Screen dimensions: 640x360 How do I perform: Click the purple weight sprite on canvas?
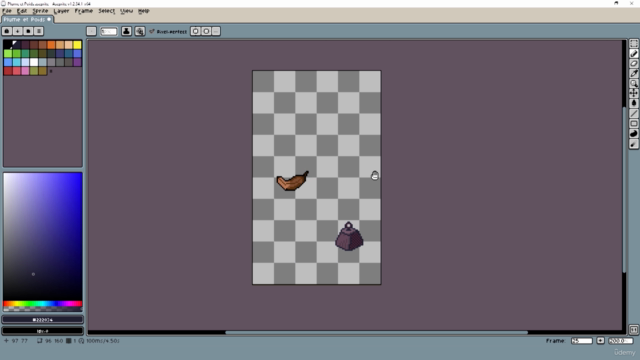[x=349, y=237]
